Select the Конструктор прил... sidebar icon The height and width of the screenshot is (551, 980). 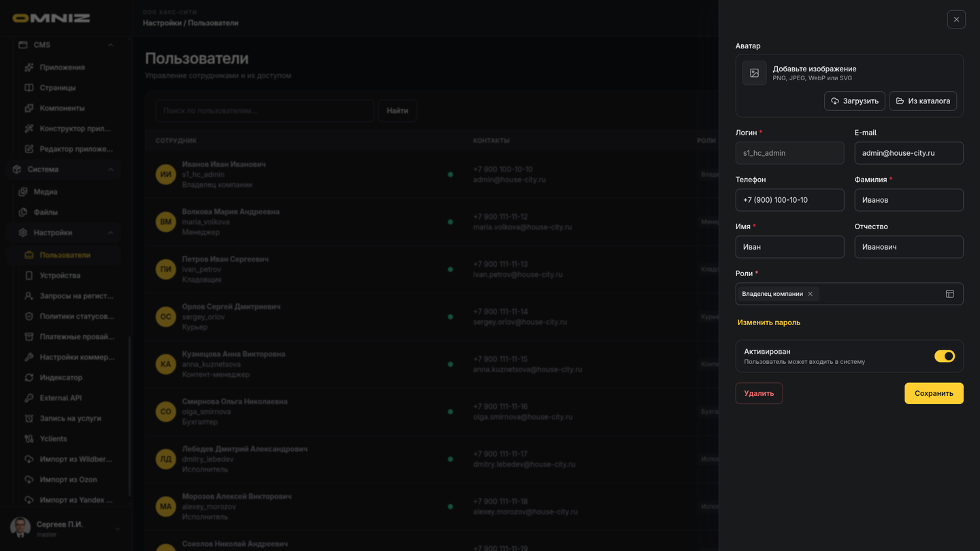[x=29, y=129]
